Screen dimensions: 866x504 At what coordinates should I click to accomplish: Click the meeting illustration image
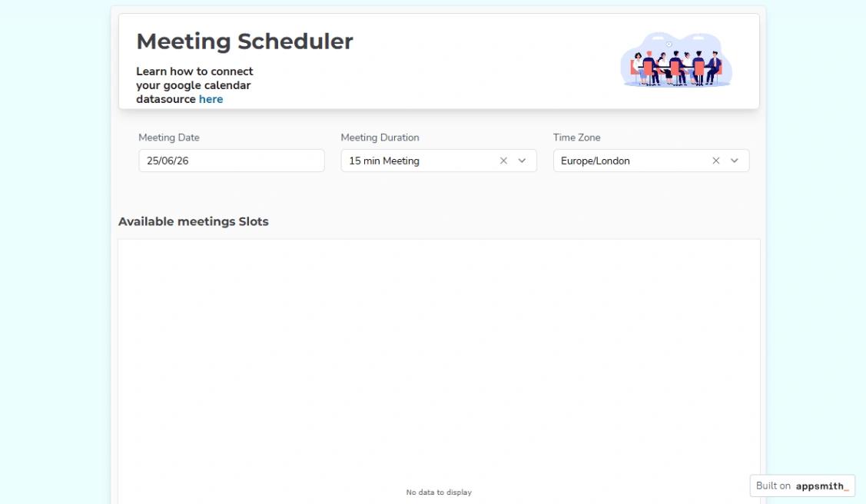[676, 60]
